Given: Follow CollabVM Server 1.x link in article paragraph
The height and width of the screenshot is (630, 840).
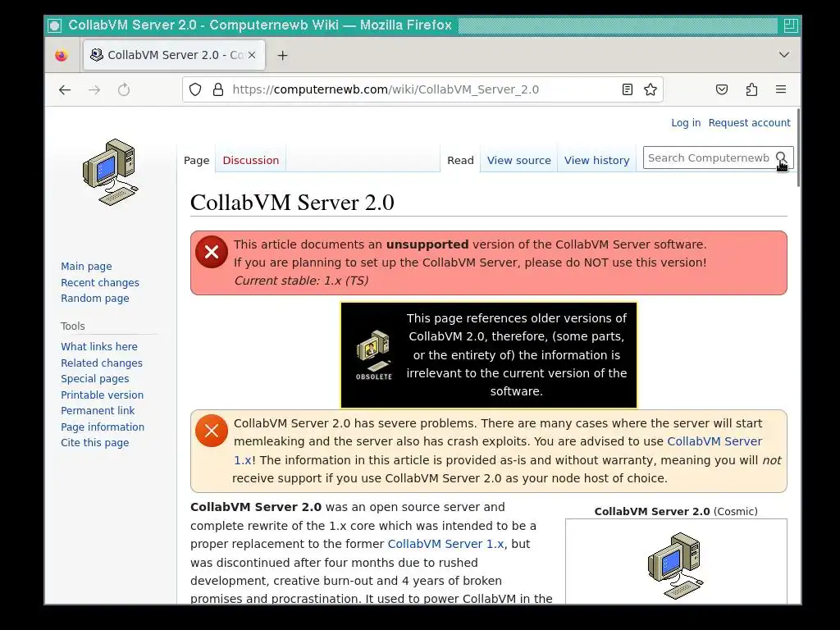Looking at the screenshot, I should (x=445, y=544).
